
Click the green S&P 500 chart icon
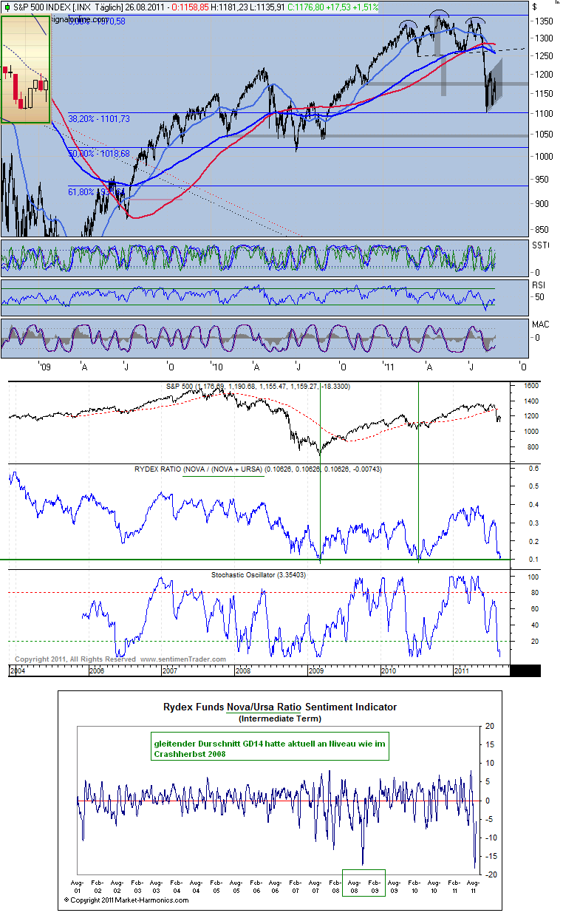[x=7, y=7]
